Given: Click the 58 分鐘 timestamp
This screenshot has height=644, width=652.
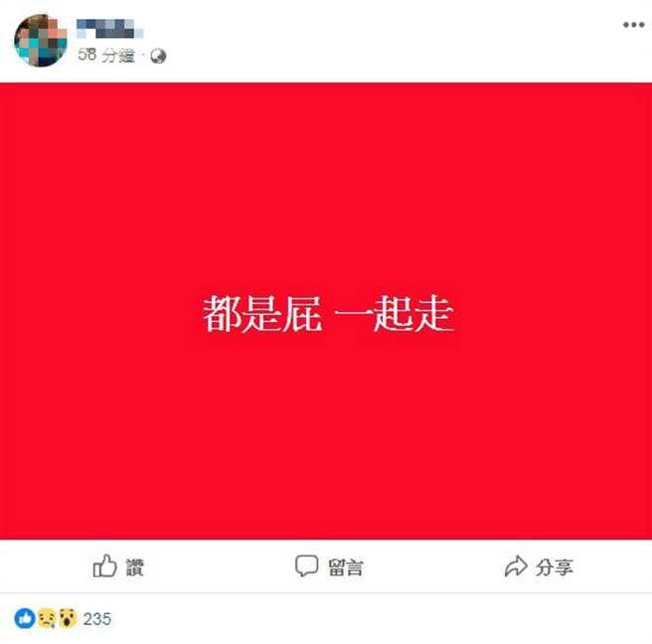Looking at the screenshot, I should (106, 55).
